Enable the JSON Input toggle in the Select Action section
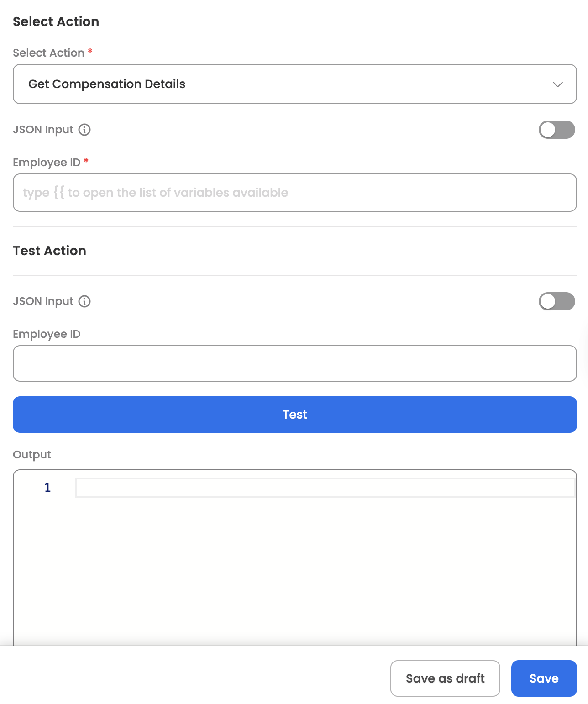This screenshot has height=704, width=588. [x=556, y=130]
